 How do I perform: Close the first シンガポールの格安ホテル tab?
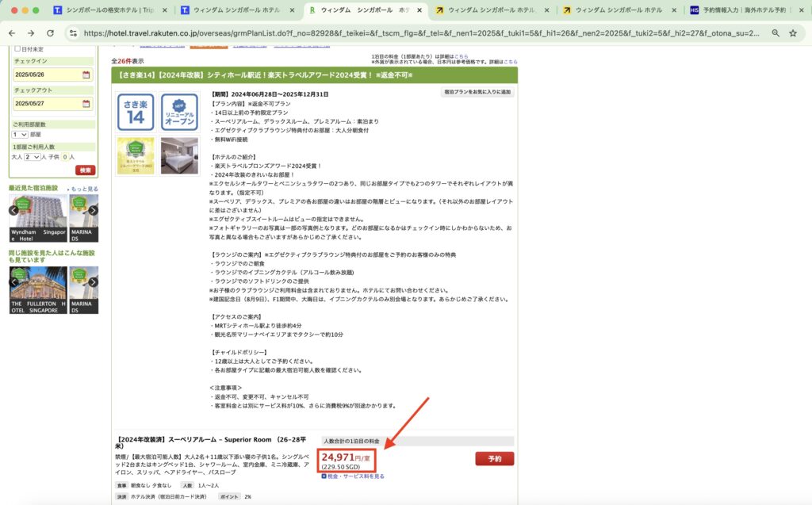click(165, 10)
